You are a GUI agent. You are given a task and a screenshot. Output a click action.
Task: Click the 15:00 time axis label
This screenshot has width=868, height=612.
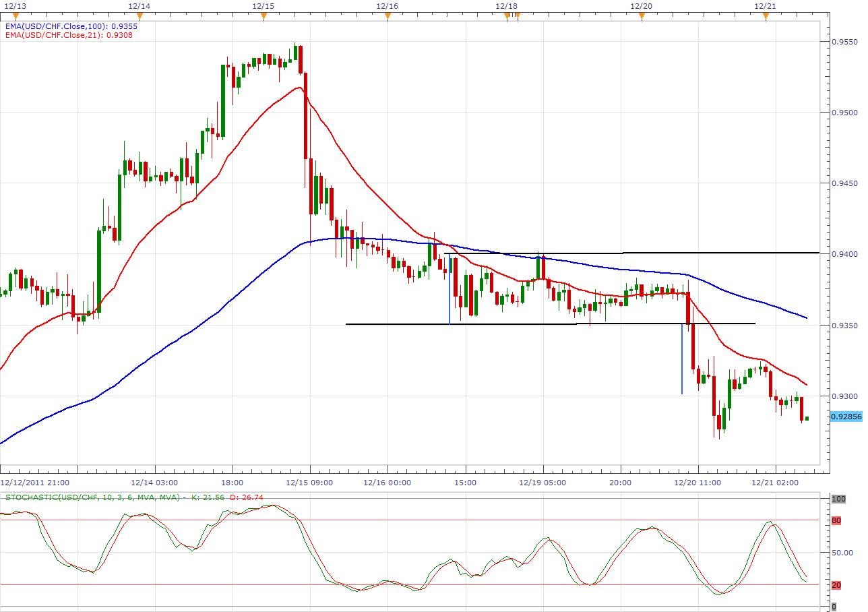465,483
